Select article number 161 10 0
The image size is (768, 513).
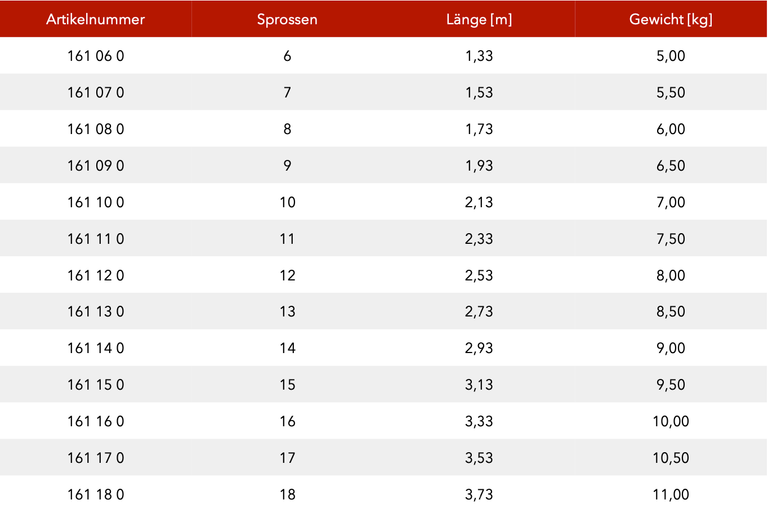[x=96, y=202]
